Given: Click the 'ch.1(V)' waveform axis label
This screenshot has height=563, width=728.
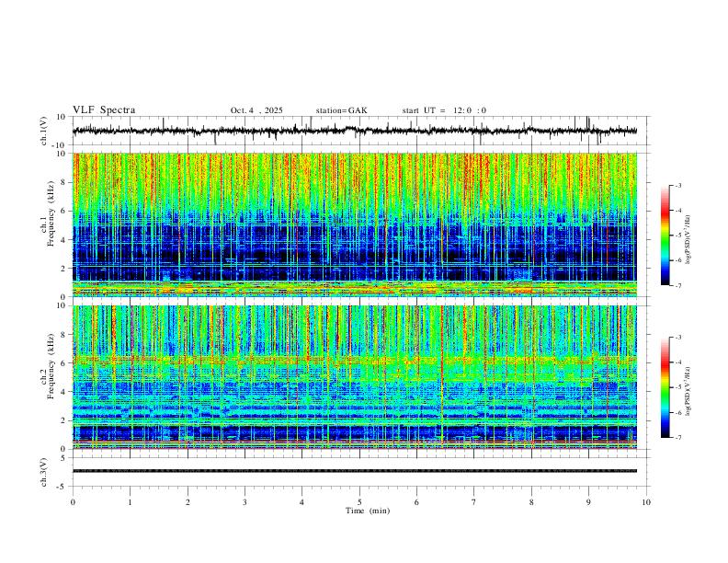Looking at the screenshot, I should pyautogui.click(x=44, y=131).
